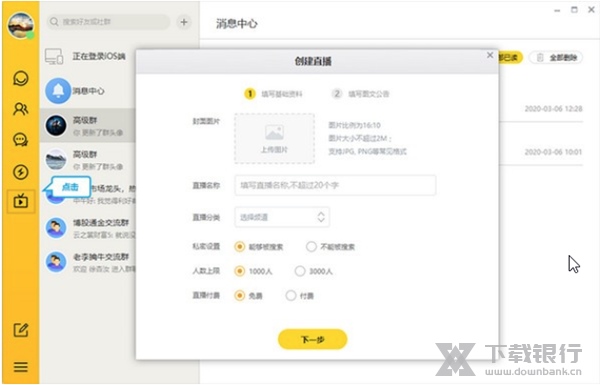Select the second 高级群 chat with landscape avatar

pos(88,160)
